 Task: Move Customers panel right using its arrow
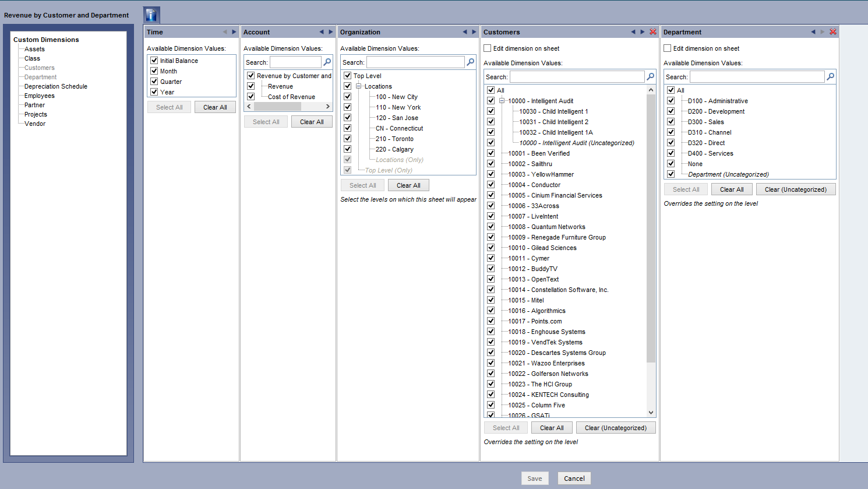[x=643, y=32]
